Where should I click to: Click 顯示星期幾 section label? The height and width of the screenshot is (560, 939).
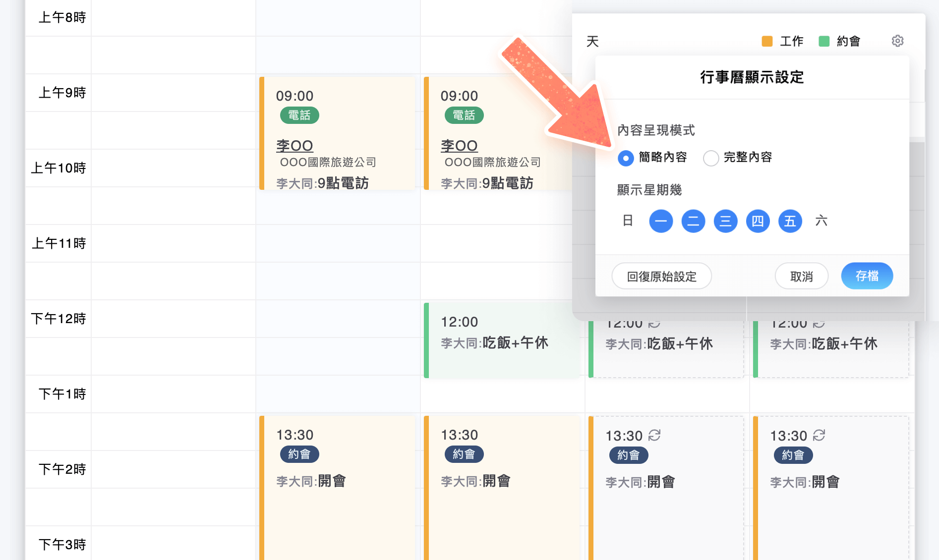coord(649,190)
